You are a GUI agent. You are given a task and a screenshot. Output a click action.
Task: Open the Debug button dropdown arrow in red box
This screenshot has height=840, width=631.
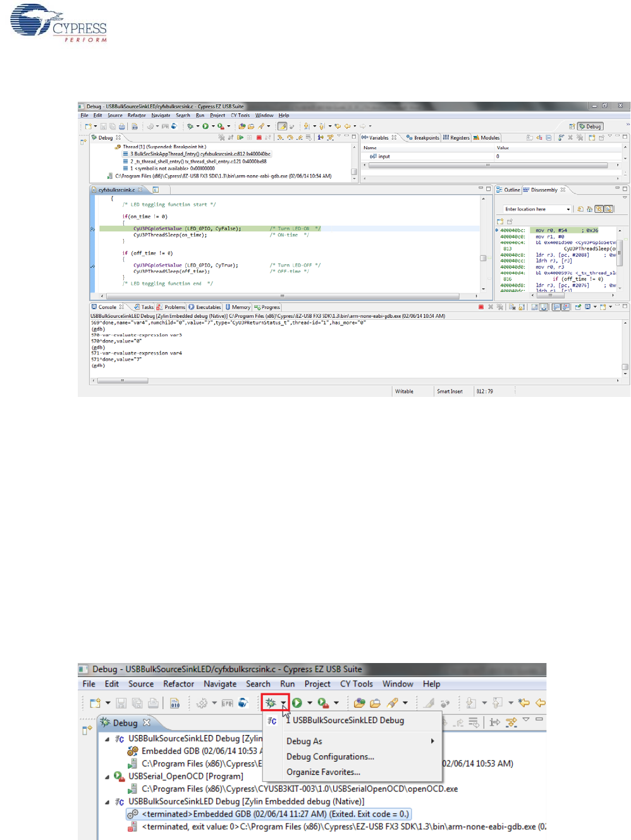coord(283,703)
